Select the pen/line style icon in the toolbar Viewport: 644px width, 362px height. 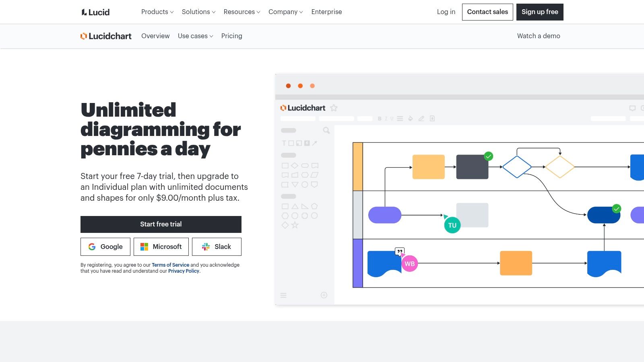pyautogui.click(x=421, y=119)
